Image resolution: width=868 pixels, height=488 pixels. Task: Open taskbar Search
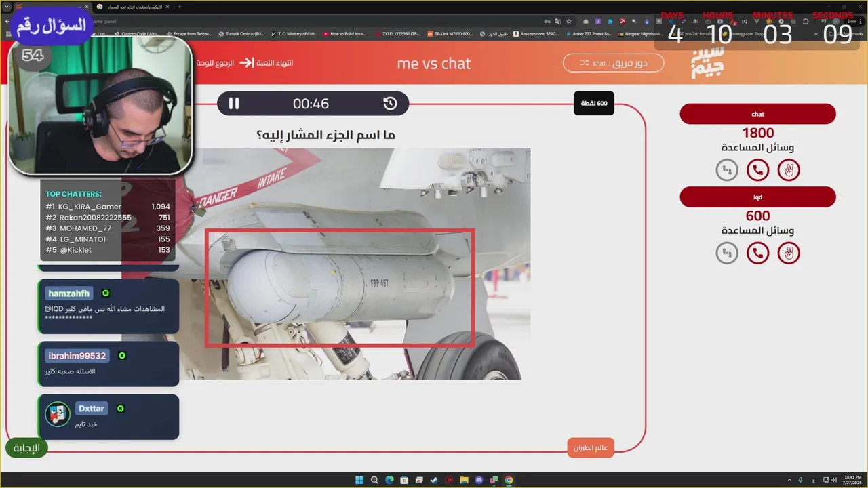374,480
